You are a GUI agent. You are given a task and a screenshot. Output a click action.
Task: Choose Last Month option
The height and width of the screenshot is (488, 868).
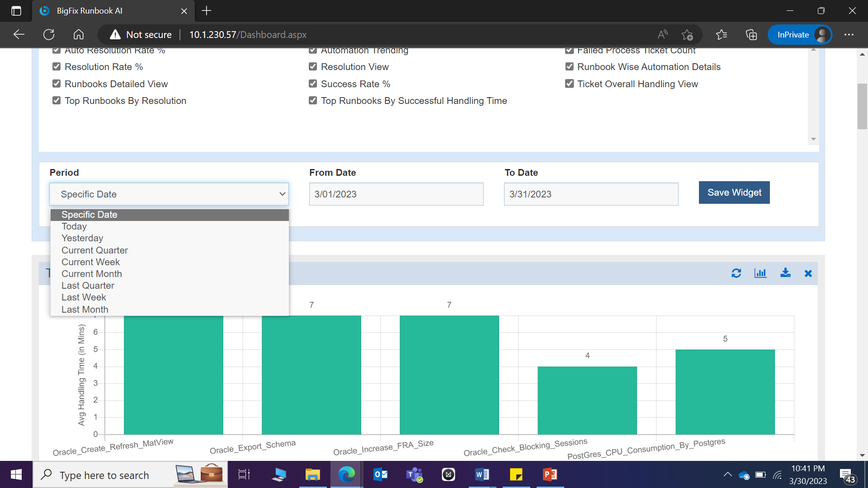(x=85, y=310)
